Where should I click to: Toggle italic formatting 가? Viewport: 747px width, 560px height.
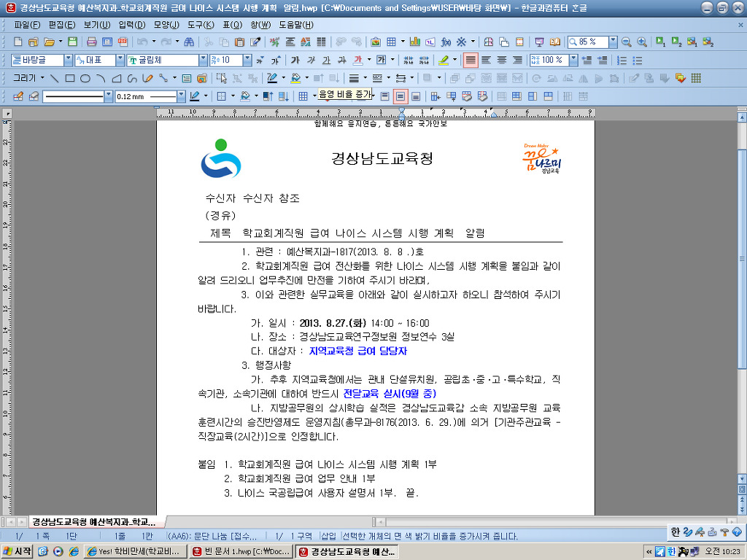311,60
